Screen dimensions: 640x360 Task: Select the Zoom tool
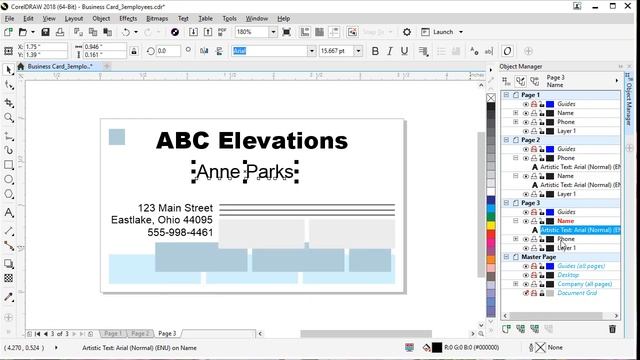9,118
